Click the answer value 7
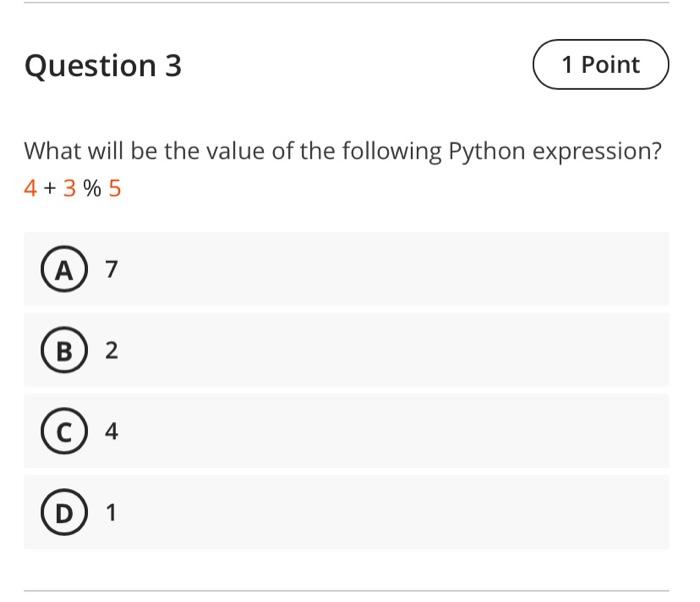700x602 pixels. pos(111,269)
